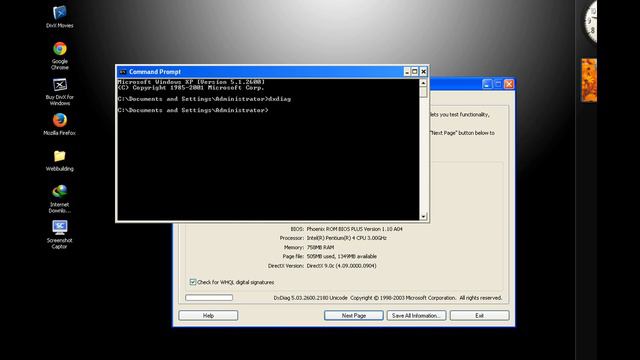Click the Command Prompt scroll down arrow
The image size is (640, 360).
point(423,216)
